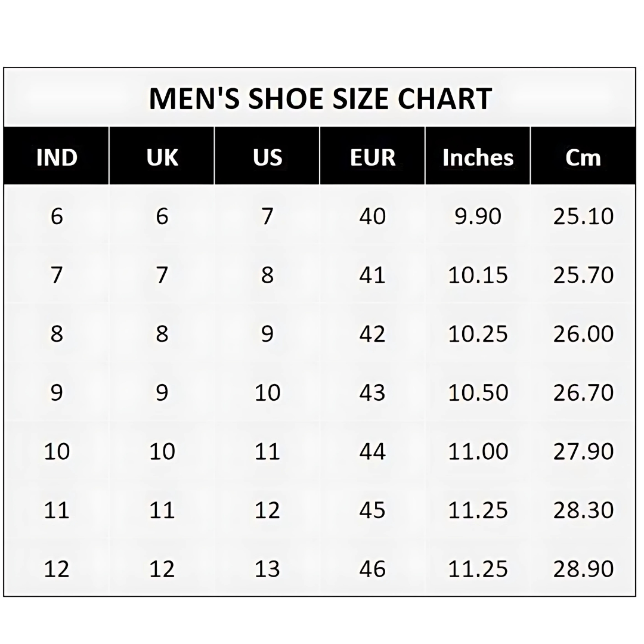The width and height of the screenshot is (644, 644).
Task: Select the IND column header
Action: coord(57,157)
